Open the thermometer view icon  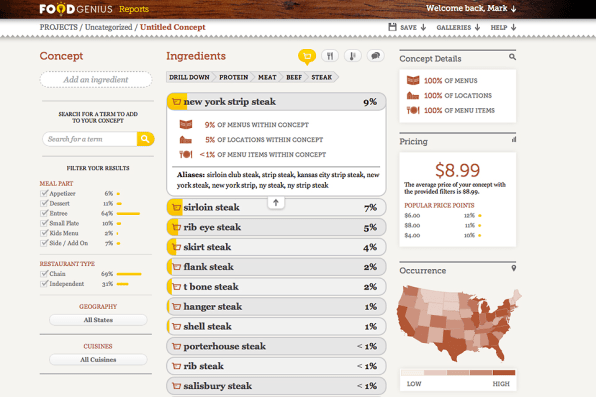[353, 56]
